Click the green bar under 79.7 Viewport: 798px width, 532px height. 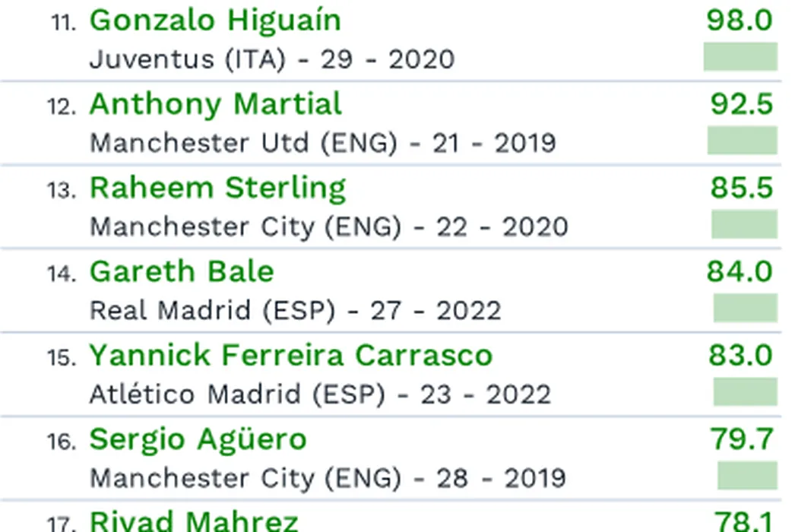(x=747, y=475)
